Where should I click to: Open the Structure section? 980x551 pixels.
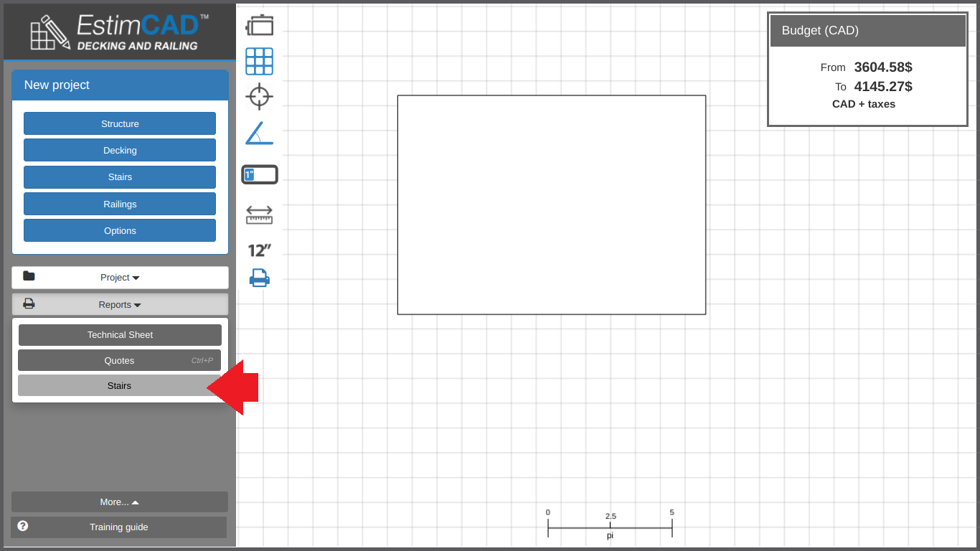click(x=120, y=123)
